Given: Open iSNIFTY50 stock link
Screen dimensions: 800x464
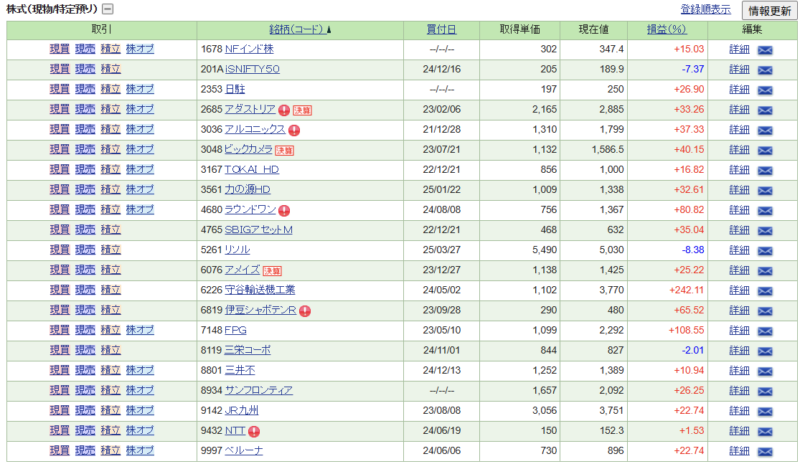Looking at the screenshot, I should tap(252, 69).
